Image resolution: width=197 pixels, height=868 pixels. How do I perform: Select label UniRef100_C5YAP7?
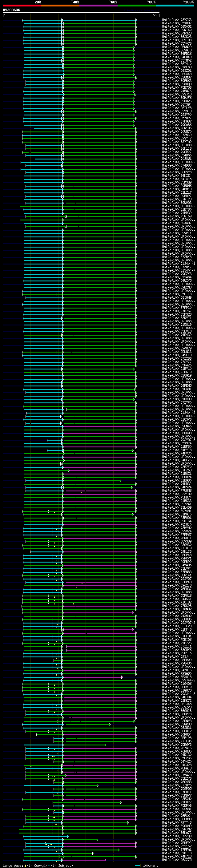177,118
